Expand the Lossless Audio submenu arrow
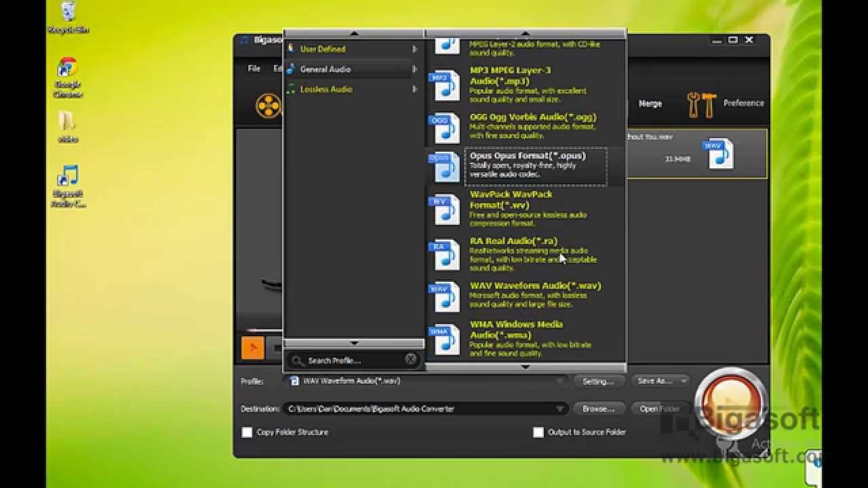Screen dimensions: 868x488 (x=414, y=89)
